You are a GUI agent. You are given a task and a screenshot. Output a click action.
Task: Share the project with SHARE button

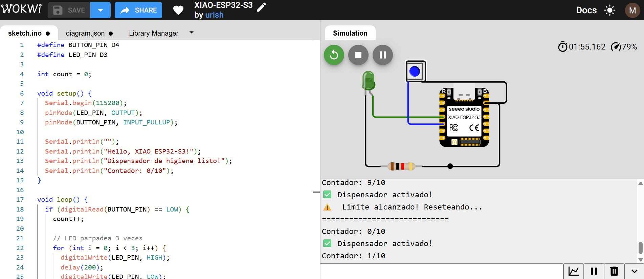coord(138,10)
